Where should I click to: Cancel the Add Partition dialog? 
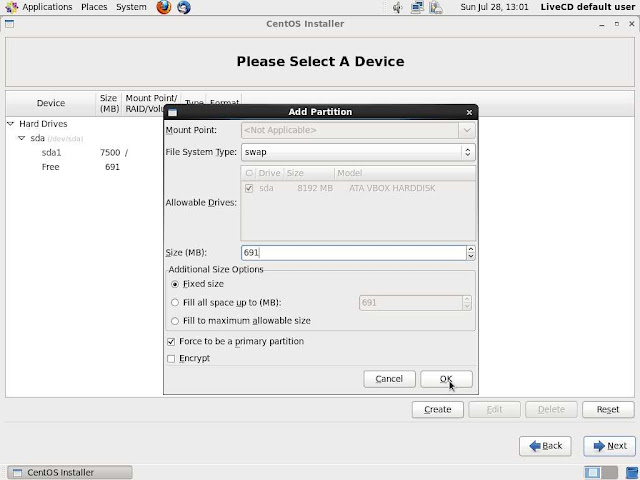point(389,379)
